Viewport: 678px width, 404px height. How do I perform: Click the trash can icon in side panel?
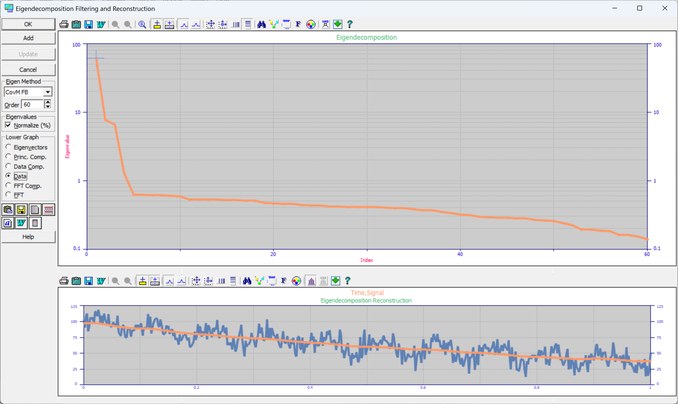[x=35, y=223]
